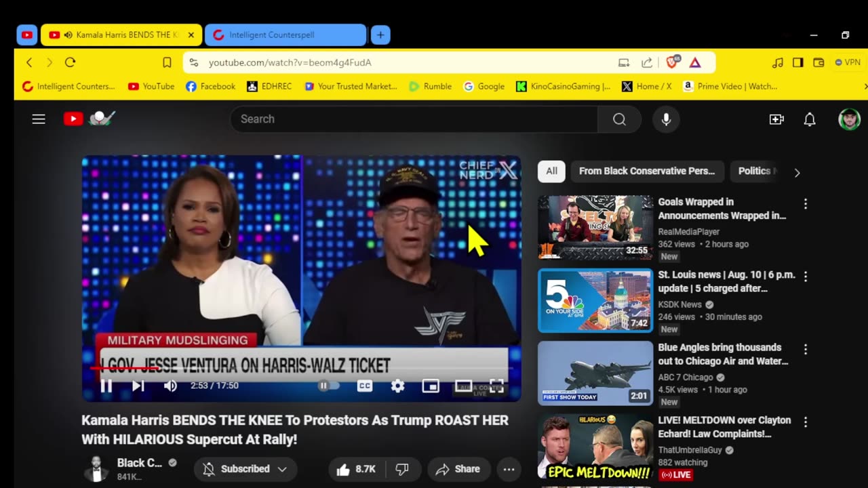Open the LIVE! MELTDOWN over Clayton Echard title

pos(724,427)
